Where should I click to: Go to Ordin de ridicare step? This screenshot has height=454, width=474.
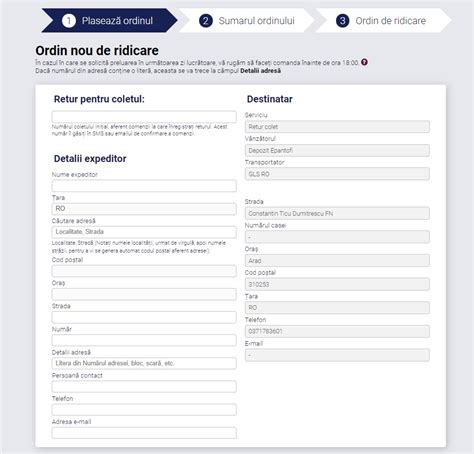(x=383, y=21)
